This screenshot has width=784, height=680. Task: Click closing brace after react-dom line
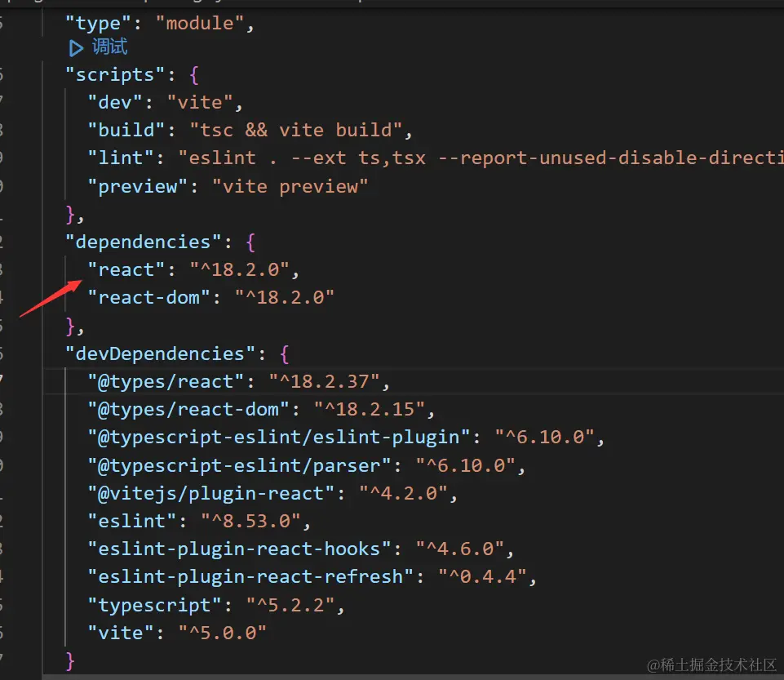[x=70, y=327]
